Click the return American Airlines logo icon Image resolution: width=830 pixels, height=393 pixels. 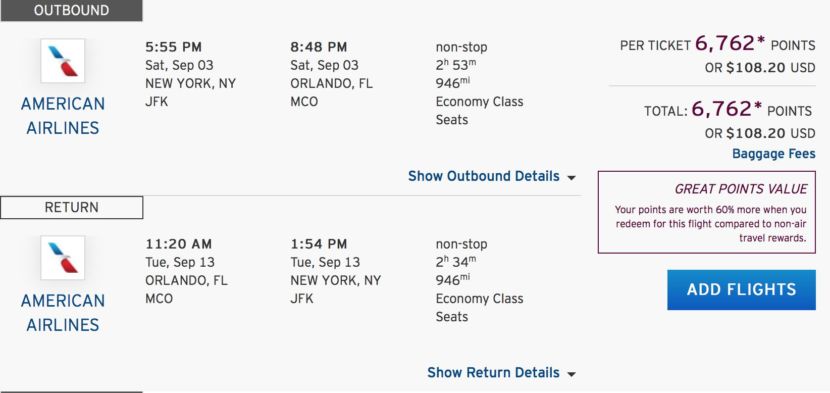coord(62,258)
